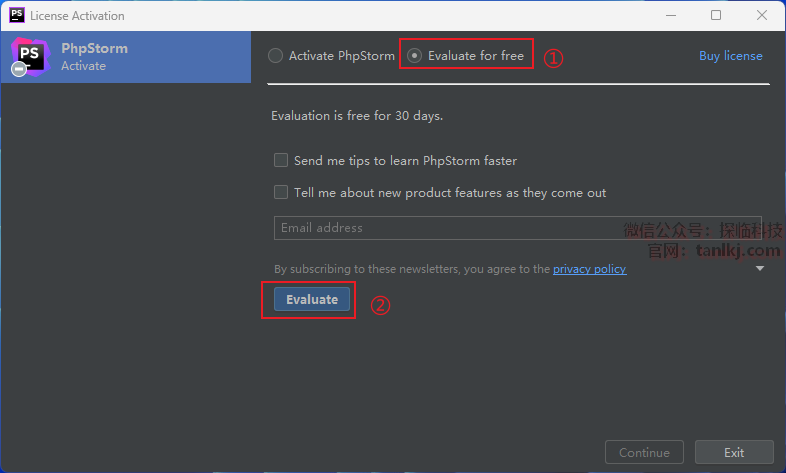Select the Activate PhpStorm radio option
786x473 pixels.
[276, 56]
